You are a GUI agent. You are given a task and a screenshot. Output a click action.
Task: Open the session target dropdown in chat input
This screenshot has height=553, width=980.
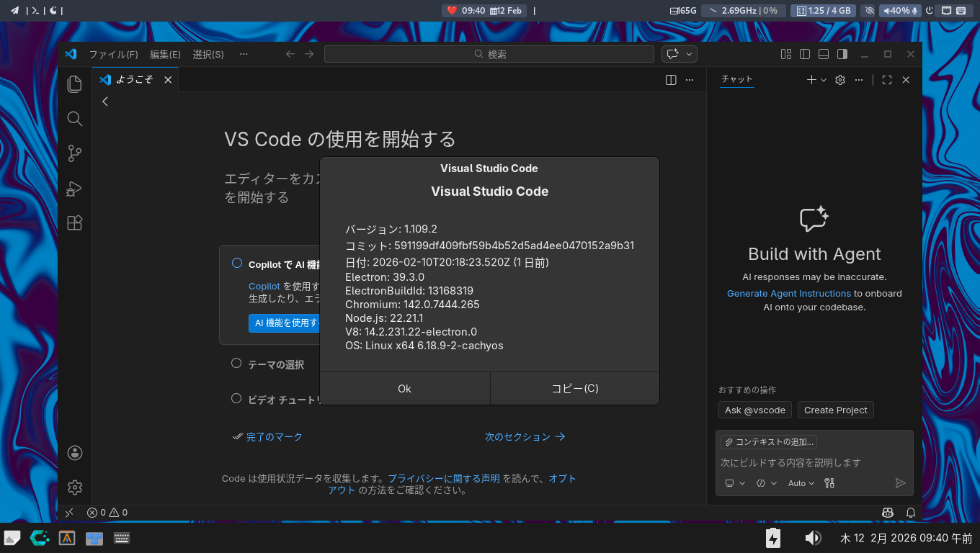pyautogui.click(x=735, y=483)
